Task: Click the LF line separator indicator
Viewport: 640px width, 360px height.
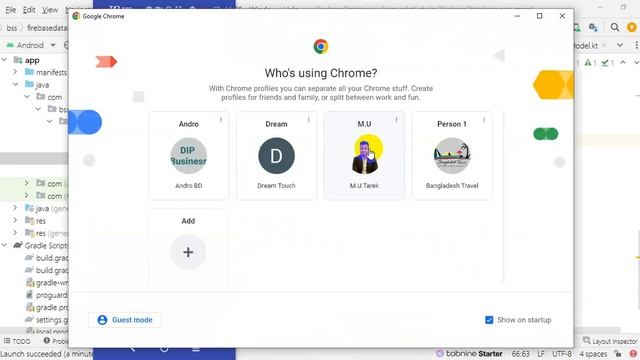Action: pos(541,354)
